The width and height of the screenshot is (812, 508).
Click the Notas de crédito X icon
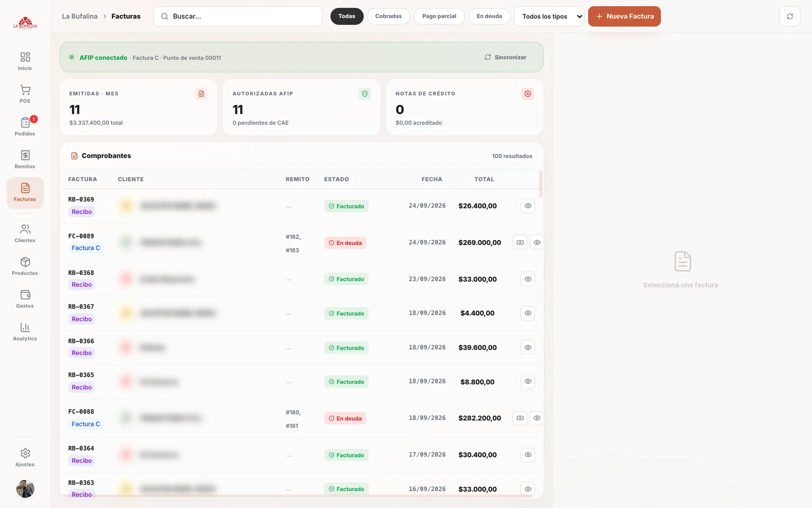coord(527,93)
